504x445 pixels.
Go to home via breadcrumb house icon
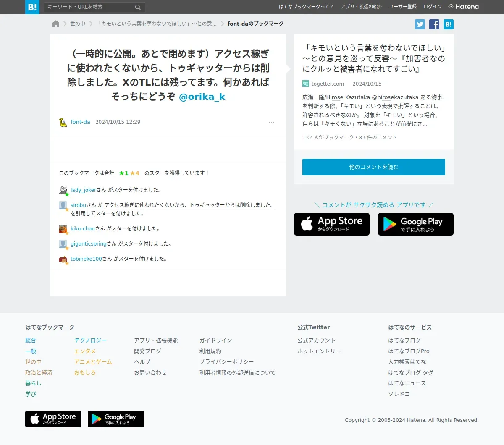(56, 24)
